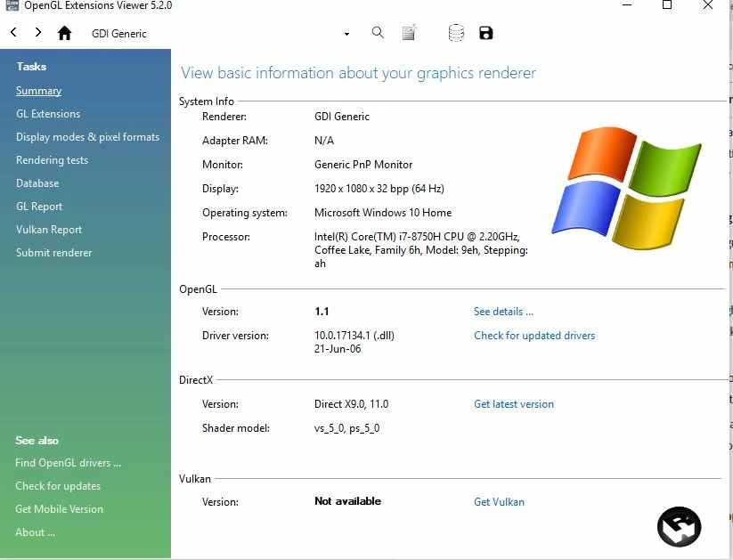Click Microsoft Windows 10 Home text
The height and width of the screenshot is (560, 733).
coord(383,213)
